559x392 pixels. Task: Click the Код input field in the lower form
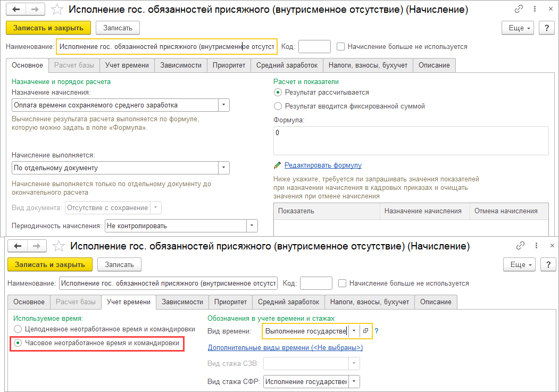(x=316, y=283)
